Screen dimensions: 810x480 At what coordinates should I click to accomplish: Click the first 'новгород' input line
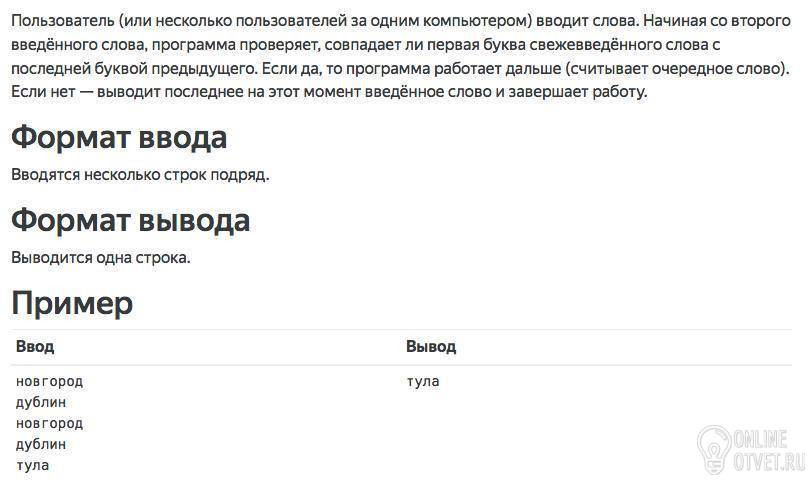coord(49,381)
